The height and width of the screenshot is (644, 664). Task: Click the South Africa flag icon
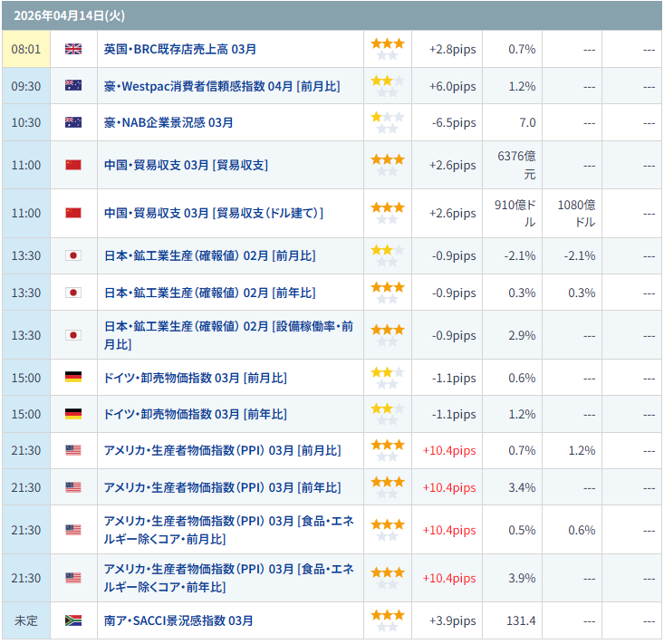pyautogui.click(x=73, y=620)
